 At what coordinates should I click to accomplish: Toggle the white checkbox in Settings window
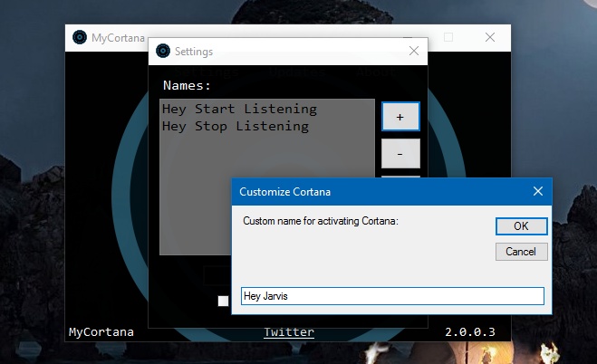(x=223, y=301)
